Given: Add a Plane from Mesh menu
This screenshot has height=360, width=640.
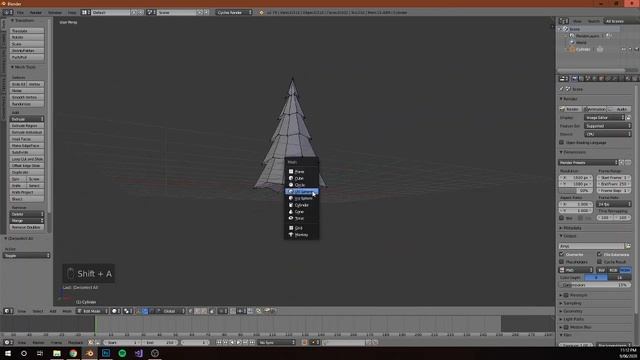Looking at the screenshot, I should click(302, 172).
